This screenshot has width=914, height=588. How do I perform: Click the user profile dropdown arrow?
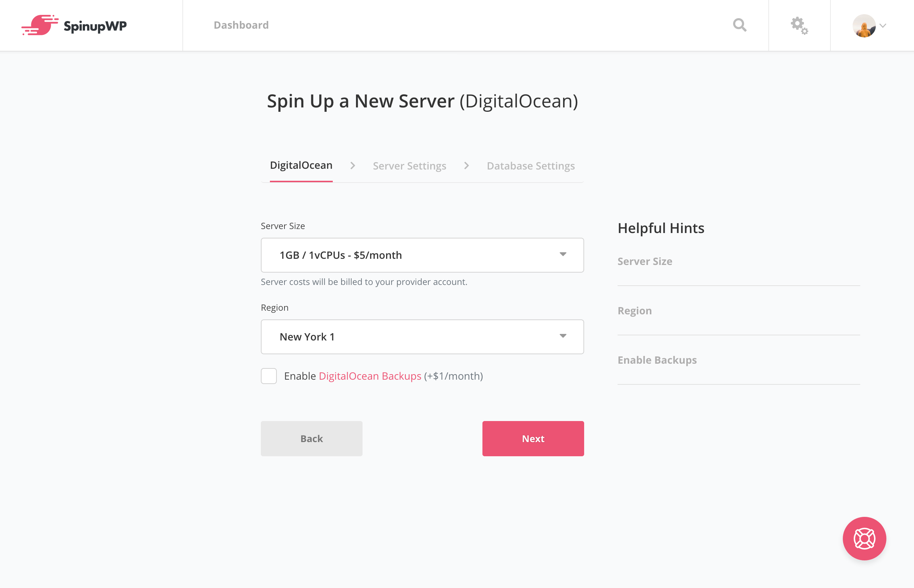(x=883, y=25)
